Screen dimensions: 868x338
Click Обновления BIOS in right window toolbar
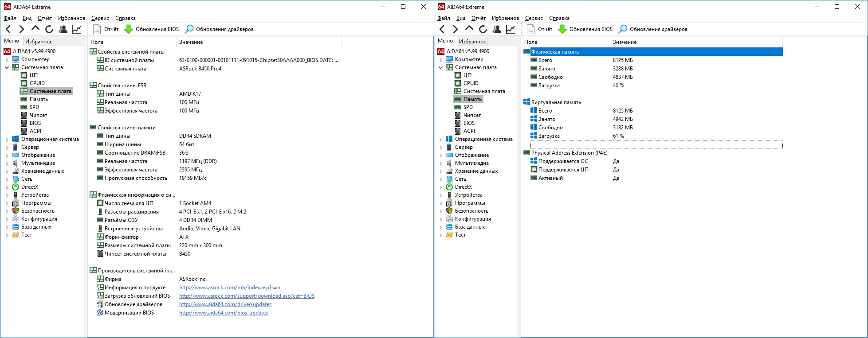click(x=585, y=29)
